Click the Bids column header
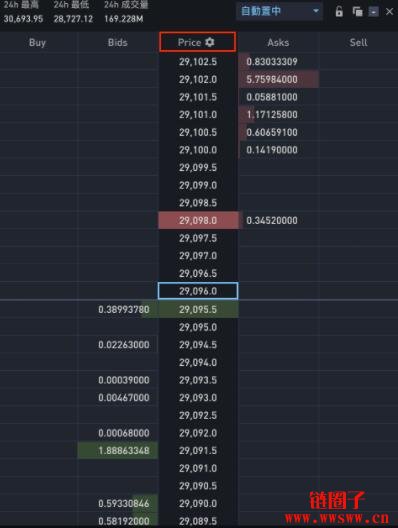The image size is (398, 528). point(118,42)
